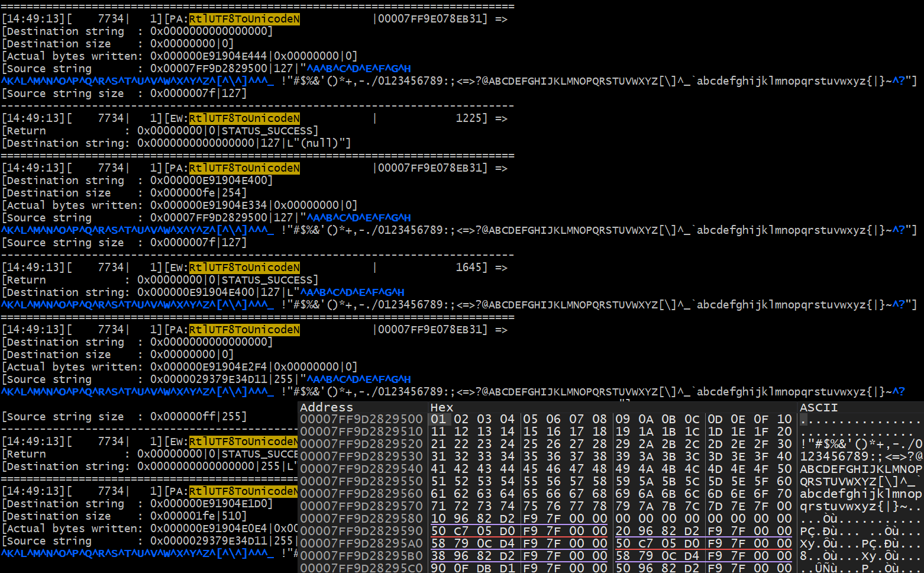Click ASCII text ABCDEFGHIJKLMNOP in hex dump
The width and height of the screenshot is (924, 573).
coord(861,469)
